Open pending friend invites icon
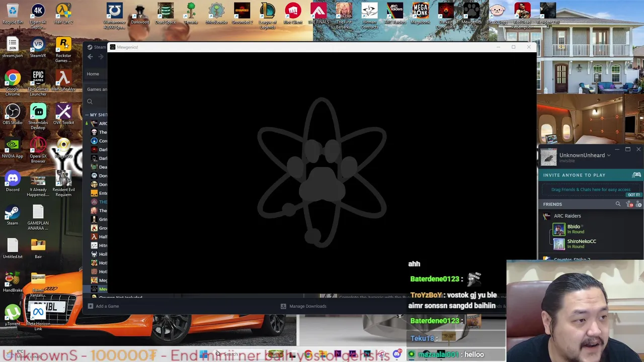 point(630,204)
